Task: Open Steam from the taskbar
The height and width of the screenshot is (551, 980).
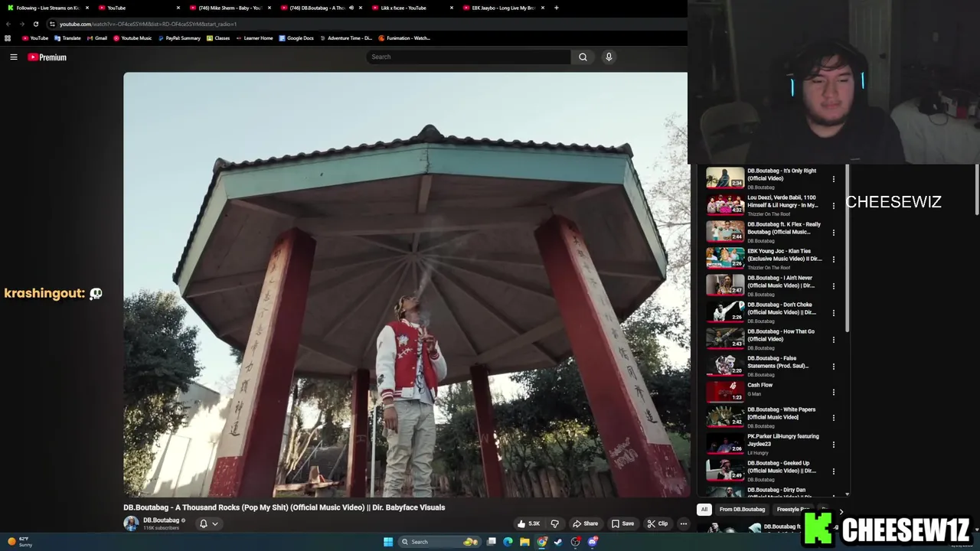Action: [x=558, y=542]
